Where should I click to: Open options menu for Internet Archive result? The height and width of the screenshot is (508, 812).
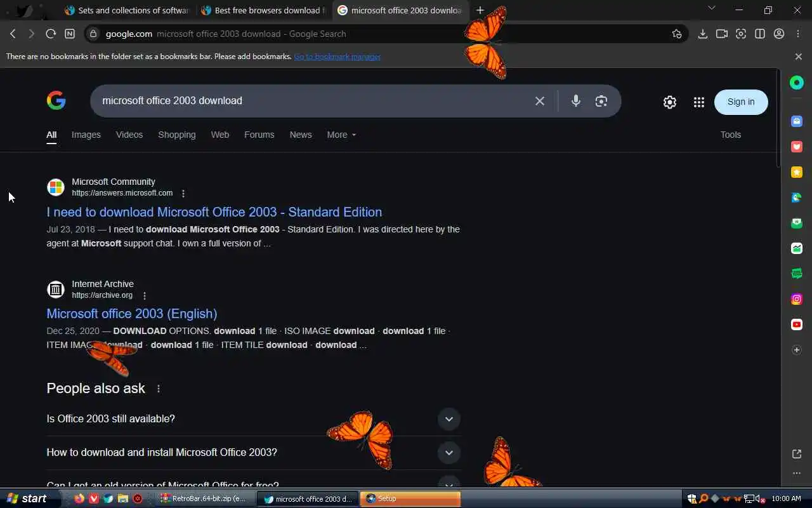(x=145, y=296)
